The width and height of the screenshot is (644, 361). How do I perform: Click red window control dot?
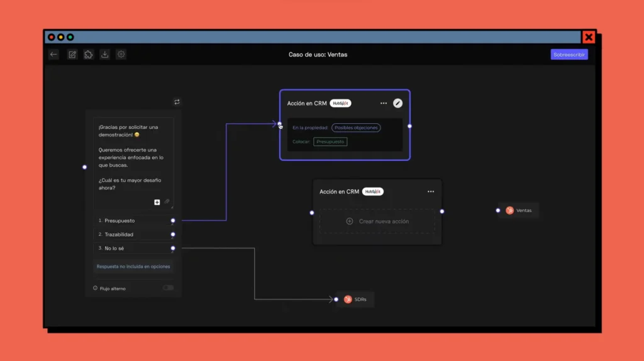52,37
